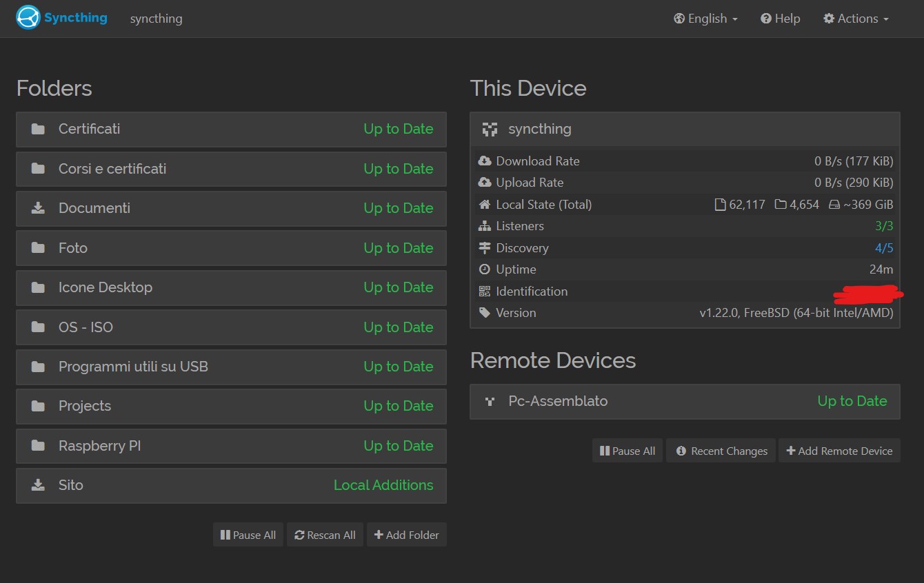Open the Recent Changes button

click(x=721, y=451)
